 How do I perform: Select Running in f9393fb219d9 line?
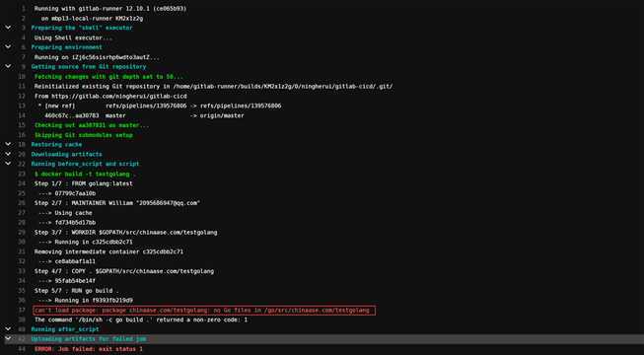[85, 301]
